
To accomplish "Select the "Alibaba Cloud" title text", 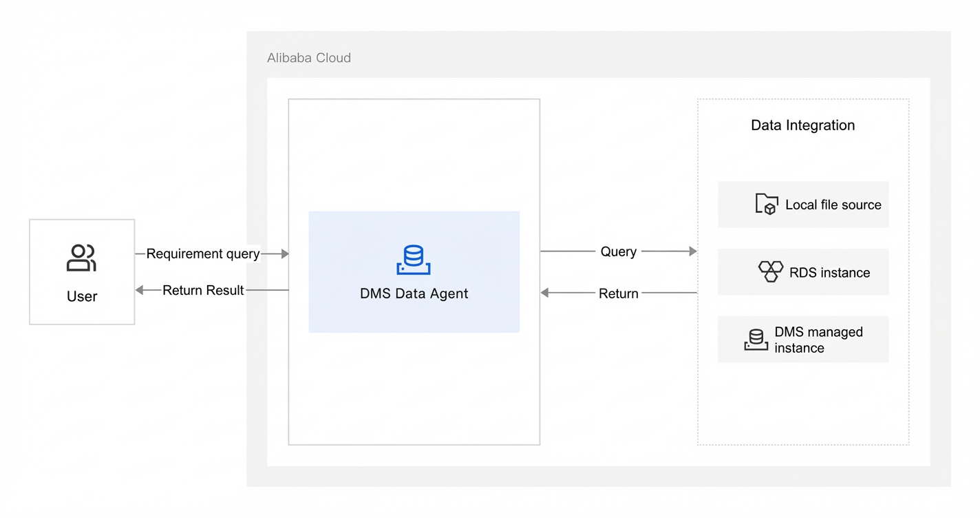I will (309, 58).
